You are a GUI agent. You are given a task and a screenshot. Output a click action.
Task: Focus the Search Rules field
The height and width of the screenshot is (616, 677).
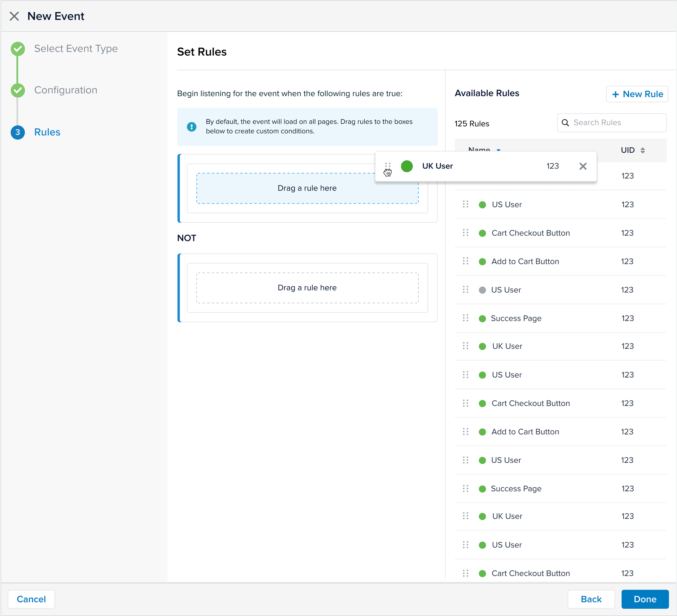point(612,123)
